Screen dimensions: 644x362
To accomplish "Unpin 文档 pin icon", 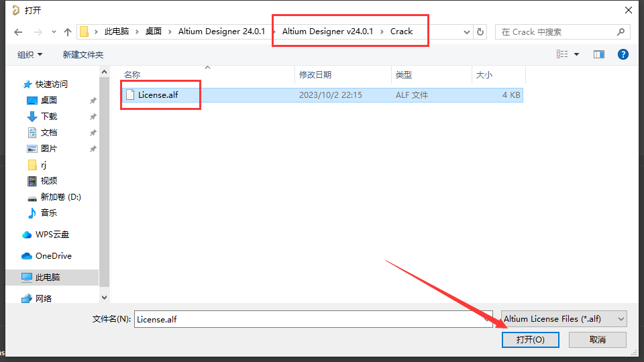I will [93, 133].
